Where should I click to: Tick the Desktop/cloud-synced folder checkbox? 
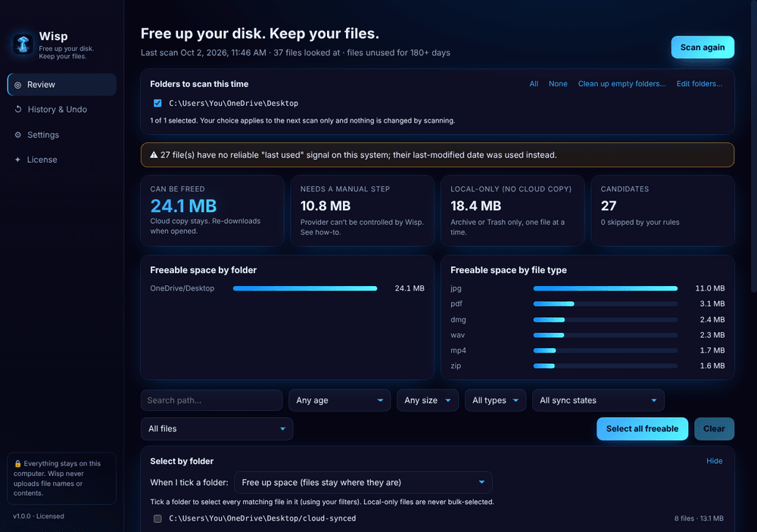click(157, 518)
